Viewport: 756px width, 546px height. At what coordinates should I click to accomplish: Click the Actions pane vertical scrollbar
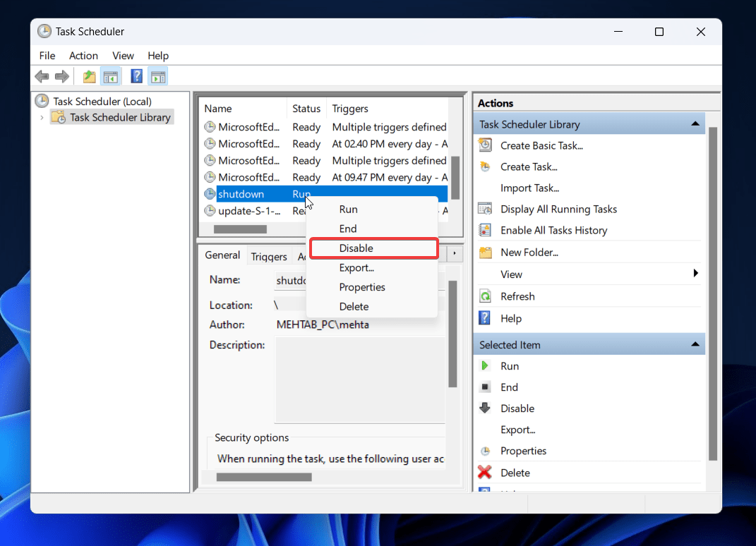(713, 294)
